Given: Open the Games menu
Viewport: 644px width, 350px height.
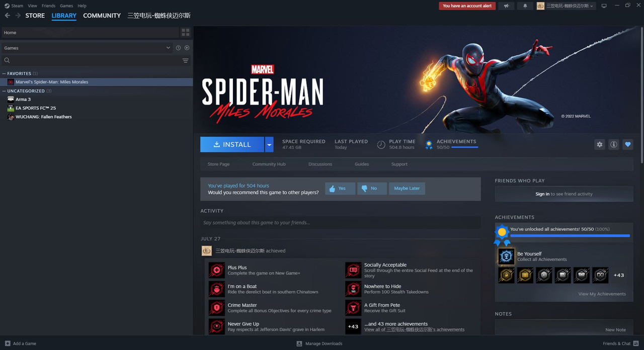Looking at the screenshot, I should [66, 6].
